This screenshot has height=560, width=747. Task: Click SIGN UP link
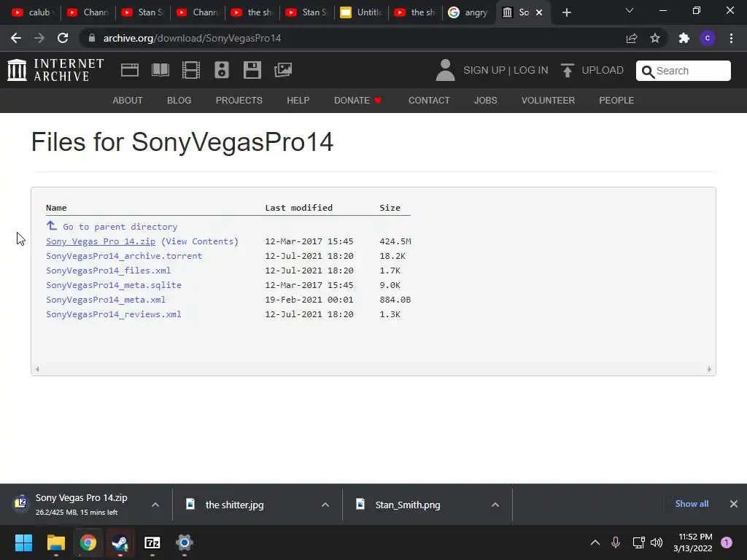(484, 71)
